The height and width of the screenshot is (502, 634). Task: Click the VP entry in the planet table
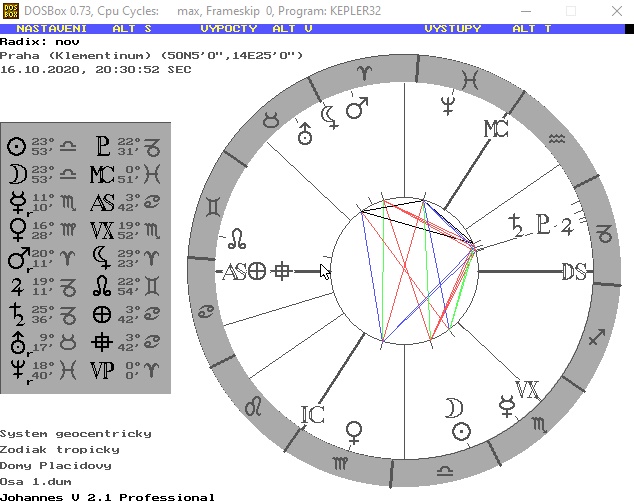102,370
